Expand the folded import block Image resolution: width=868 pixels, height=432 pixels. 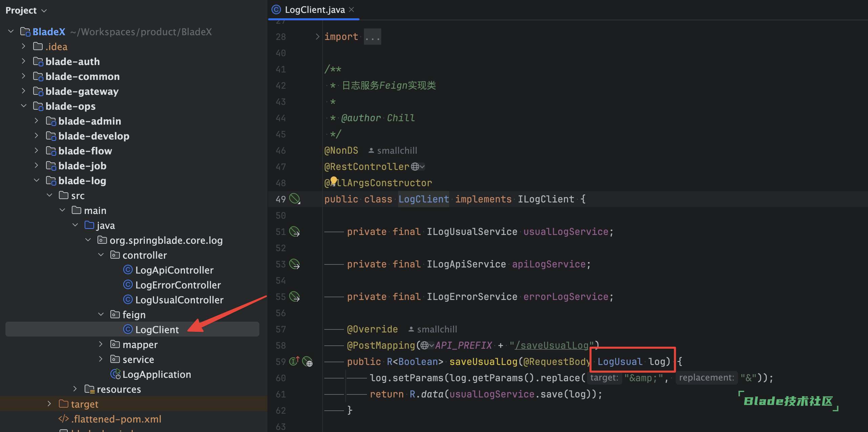[317, 37]
